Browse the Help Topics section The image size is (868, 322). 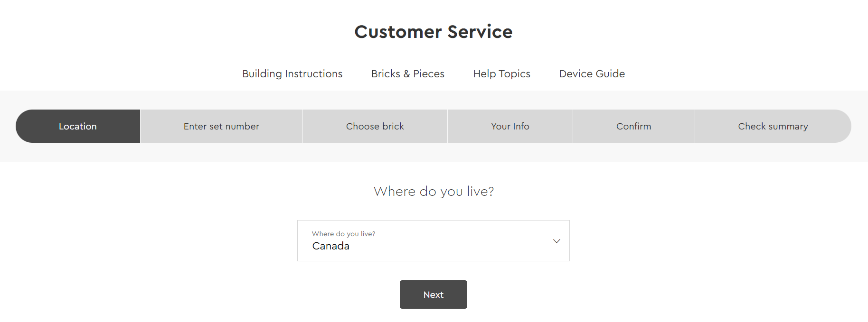tap(501, 74)
